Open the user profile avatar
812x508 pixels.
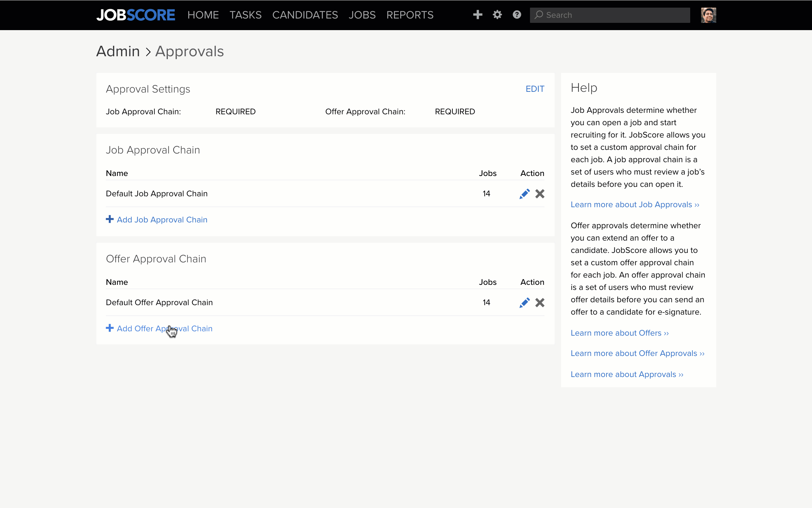(x=708, y=15)
